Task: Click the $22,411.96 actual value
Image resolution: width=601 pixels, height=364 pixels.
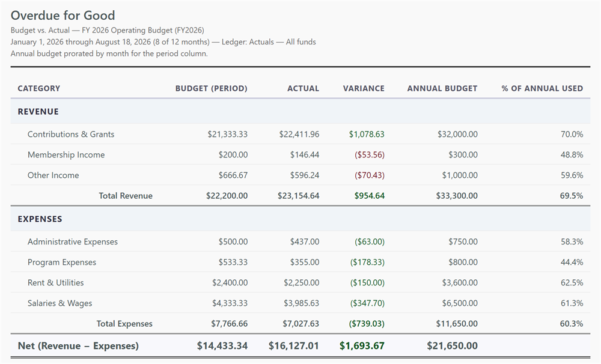Action: click(299, 134)
